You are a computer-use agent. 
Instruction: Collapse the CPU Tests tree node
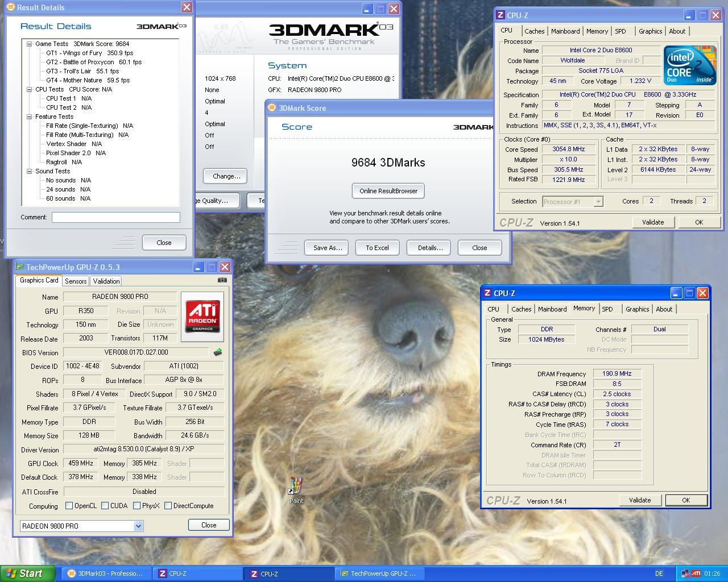point(30,89)
